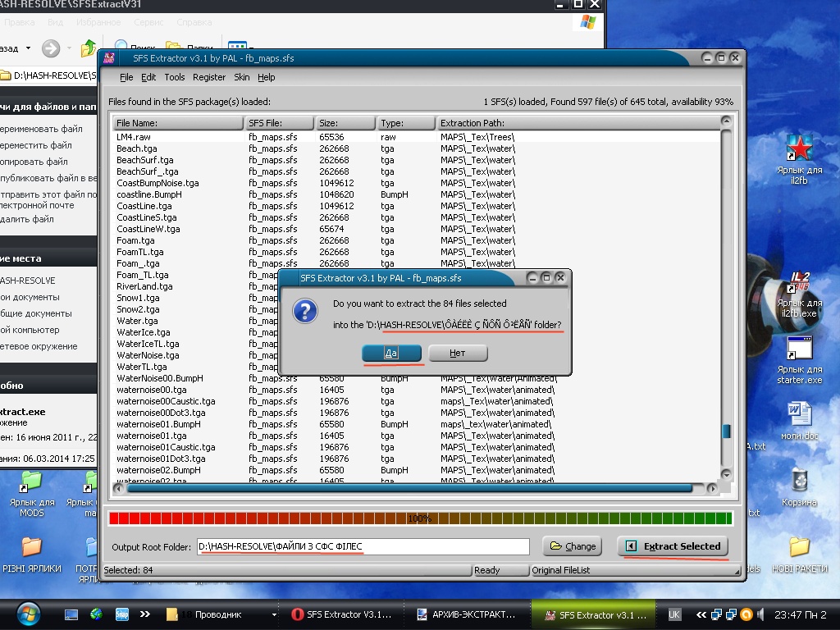The width and height of the screenshot is (840, 630).
Task: Select the BeachSurf.tga file row
Action: point(417,160)
